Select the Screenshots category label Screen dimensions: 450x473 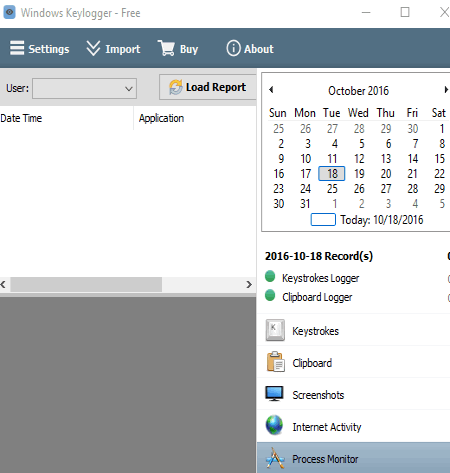[x=318, y=395]
